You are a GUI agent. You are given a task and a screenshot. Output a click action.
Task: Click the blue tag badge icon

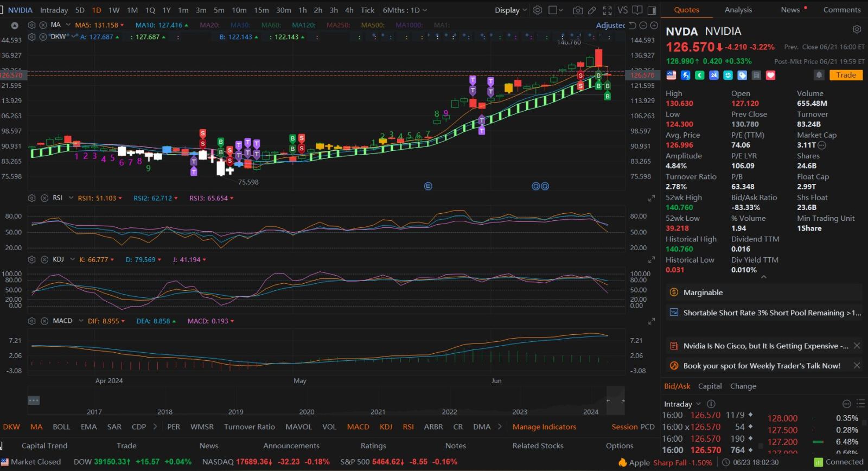point(742,75)
